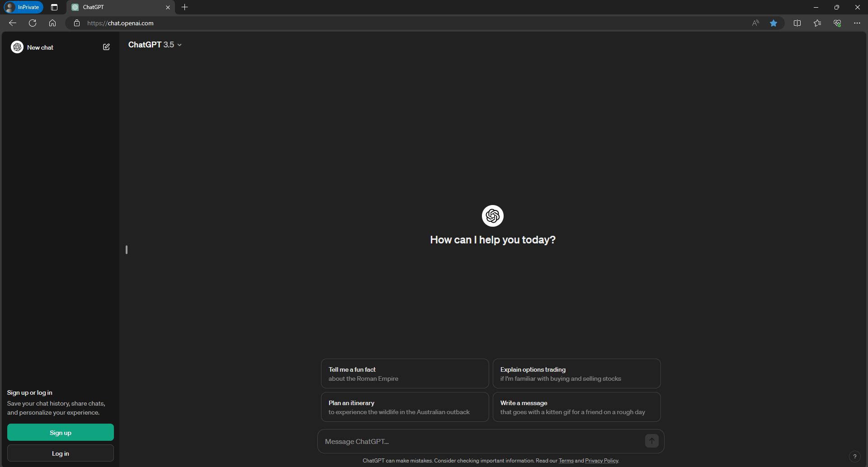Open browser settings and more ellipsis menu
Image resolution: width=868 pixels, height=467 pixels.
click(857, 23)
